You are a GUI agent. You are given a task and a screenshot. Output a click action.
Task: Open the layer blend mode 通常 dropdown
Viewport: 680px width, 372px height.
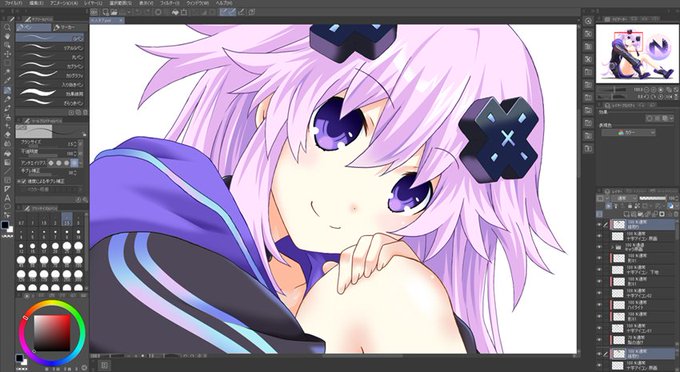(x=625, y=198)
